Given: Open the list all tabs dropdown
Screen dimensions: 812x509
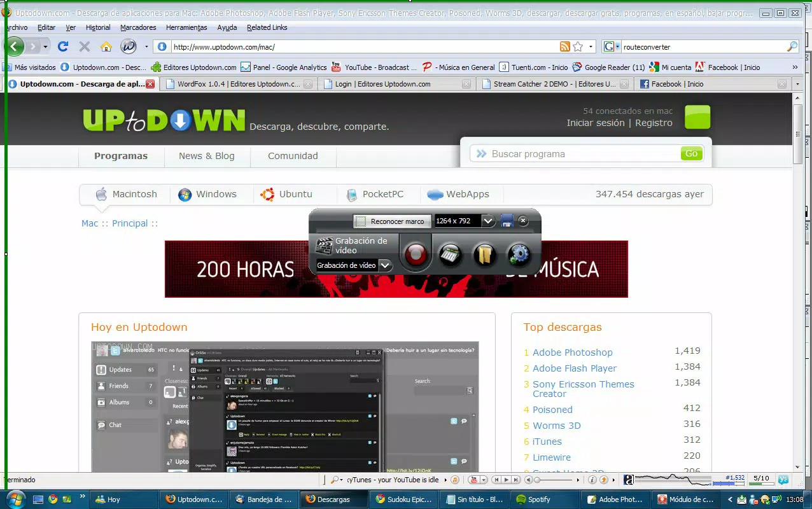Looking at the screenshot, I should coord(798,84).
